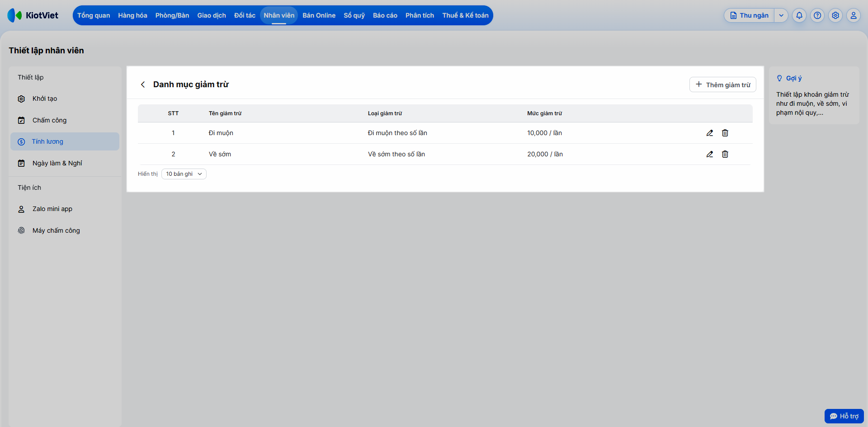Click the KiotViet logo

33,15
